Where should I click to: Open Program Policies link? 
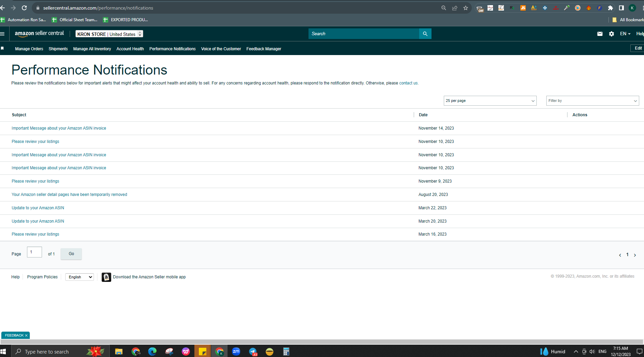[x=42, y=277]
